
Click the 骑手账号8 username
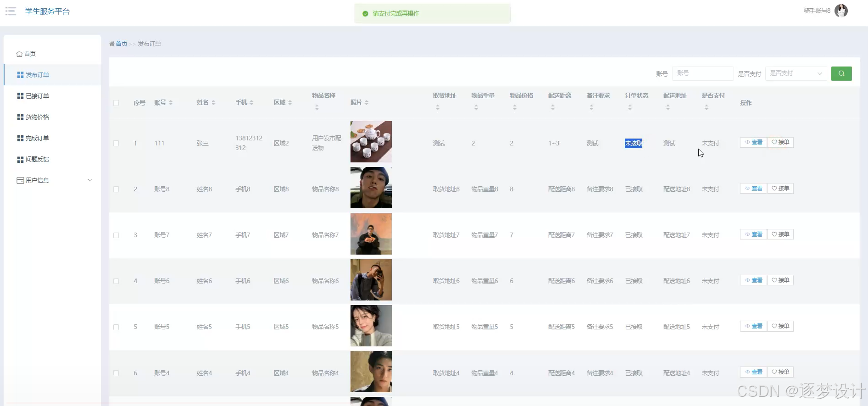pos(817,11)
